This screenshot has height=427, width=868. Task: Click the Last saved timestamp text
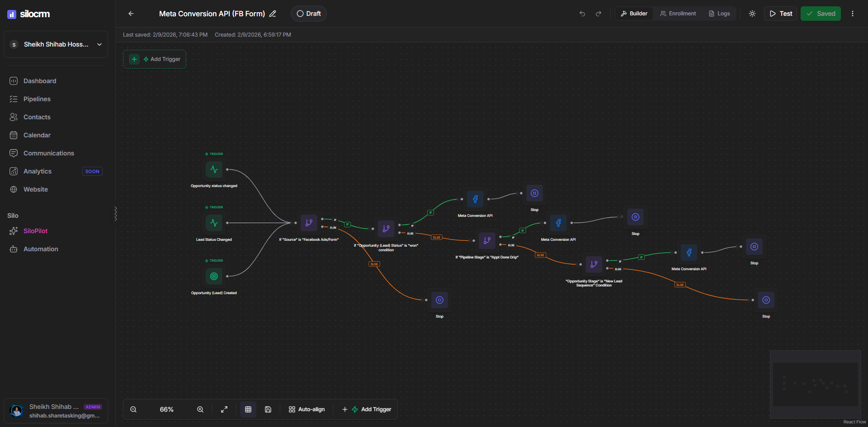click(x=165, y=35)
